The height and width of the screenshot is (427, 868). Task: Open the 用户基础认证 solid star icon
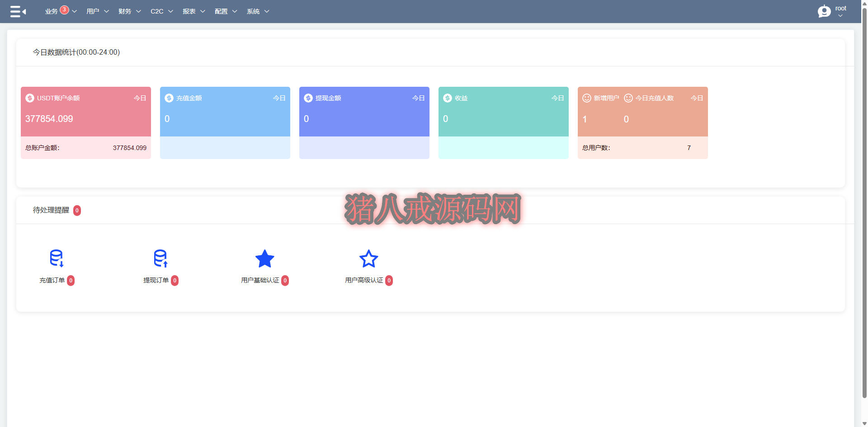pos(265,258)
